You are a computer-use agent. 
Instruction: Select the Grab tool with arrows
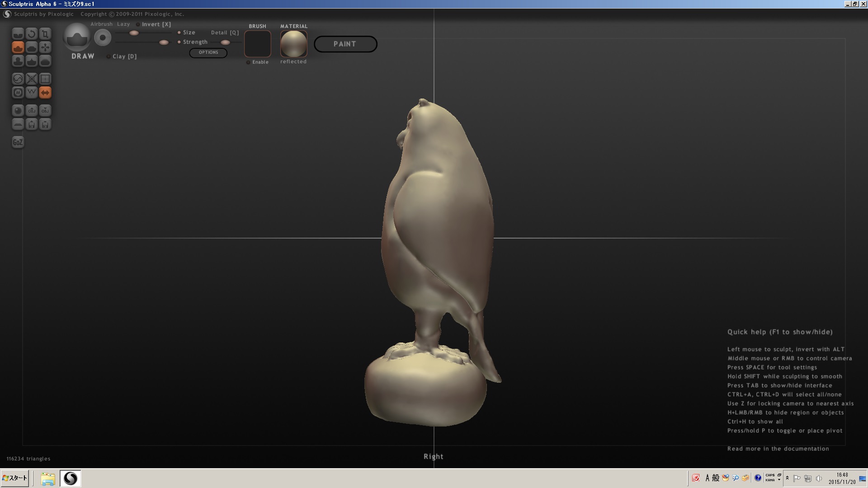click(x=45, y=47)
